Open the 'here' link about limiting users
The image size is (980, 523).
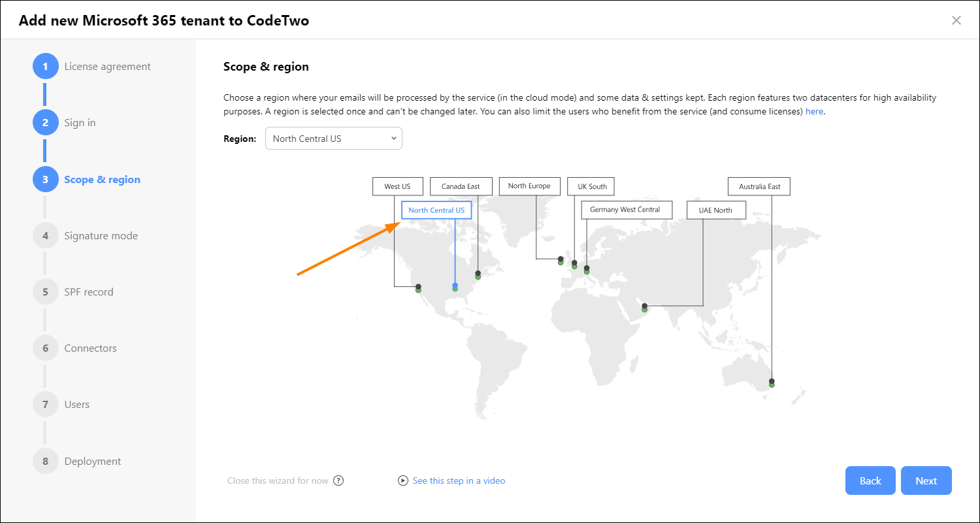(814, 111)
